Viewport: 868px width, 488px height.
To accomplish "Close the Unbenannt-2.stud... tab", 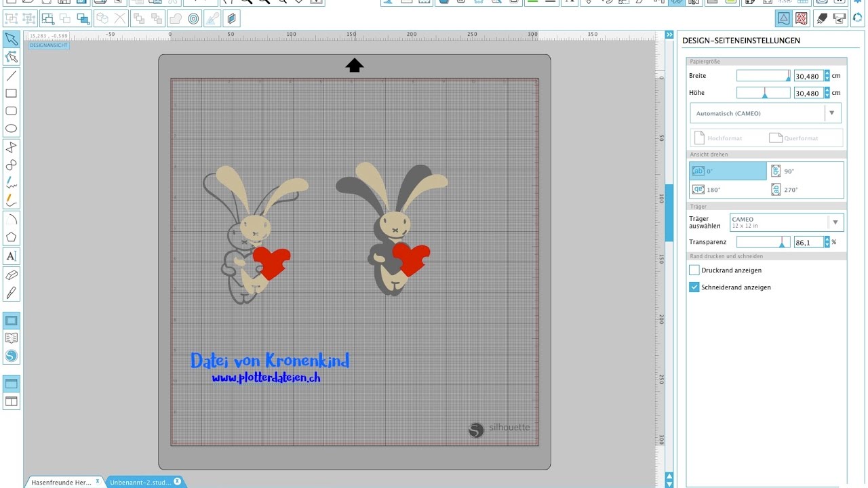I will point(177,481).
